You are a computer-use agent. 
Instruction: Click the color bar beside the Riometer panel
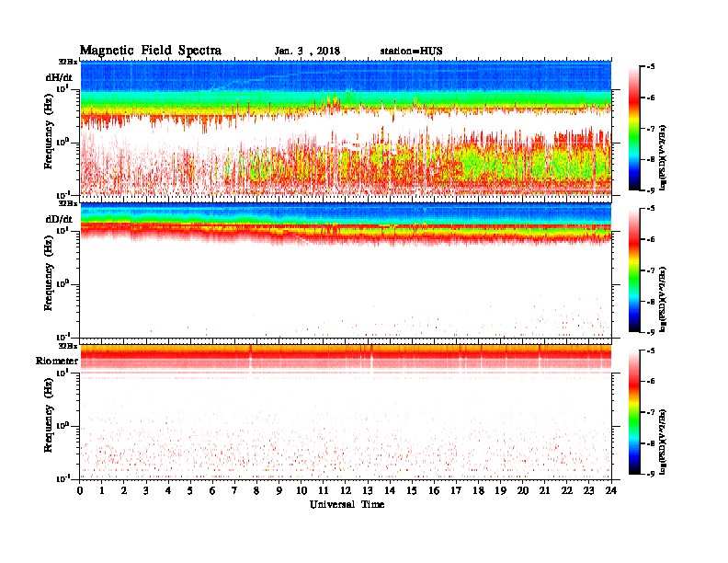click(x=633, y=411)
